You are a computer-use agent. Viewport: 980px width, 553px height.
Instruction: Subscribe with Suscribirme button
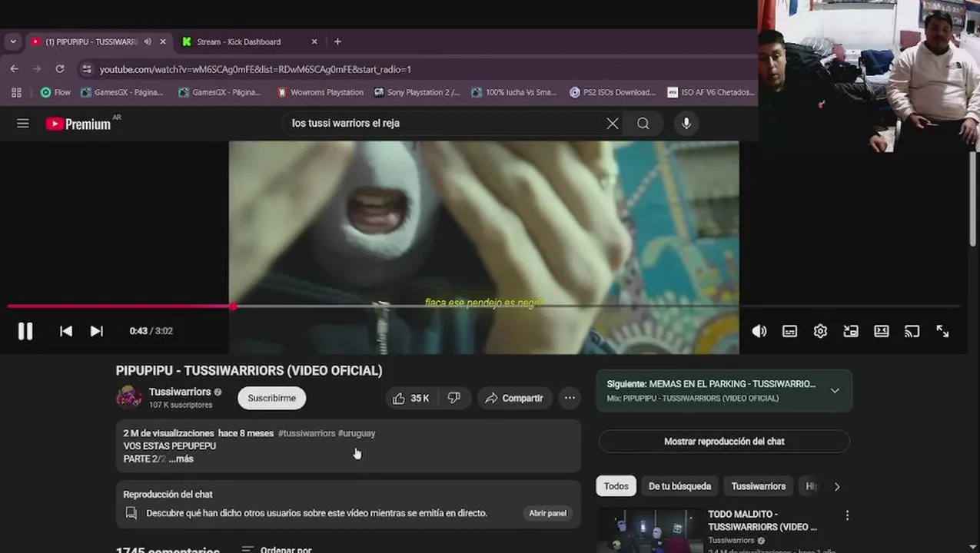pyautogui.click(x=272, y=398)
